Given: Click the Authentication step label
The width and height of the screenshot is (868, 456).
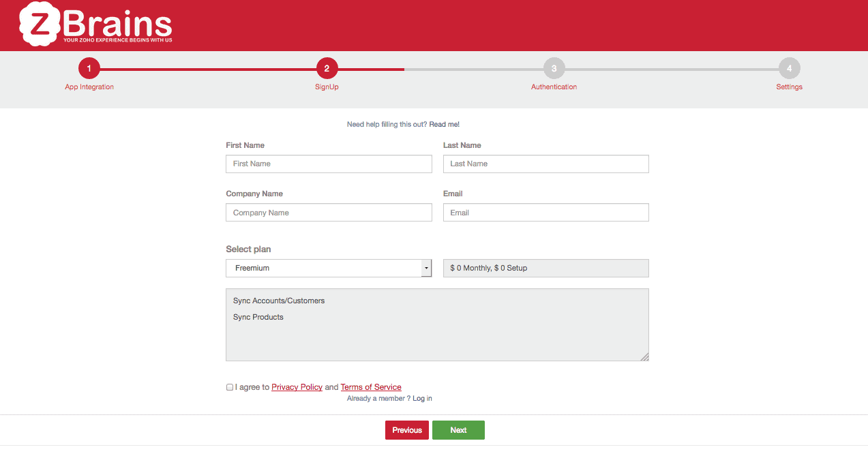Looking at the screenshot, I should [x=554, y=87].
